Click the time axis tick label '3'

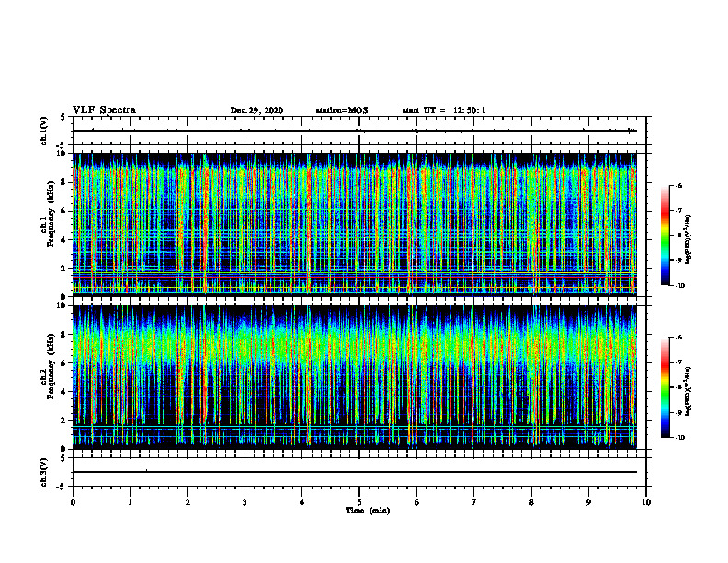245,502
